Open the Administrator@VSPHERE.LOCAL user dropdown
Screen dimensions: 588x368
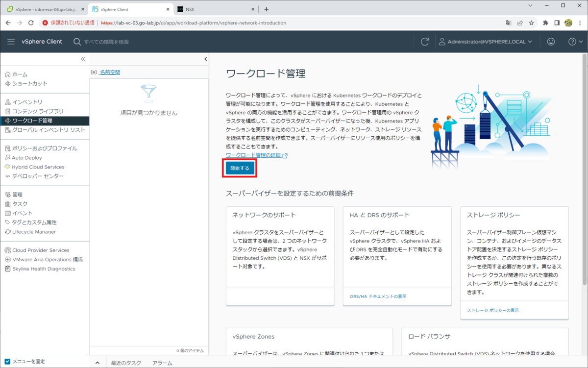(485, 42)
